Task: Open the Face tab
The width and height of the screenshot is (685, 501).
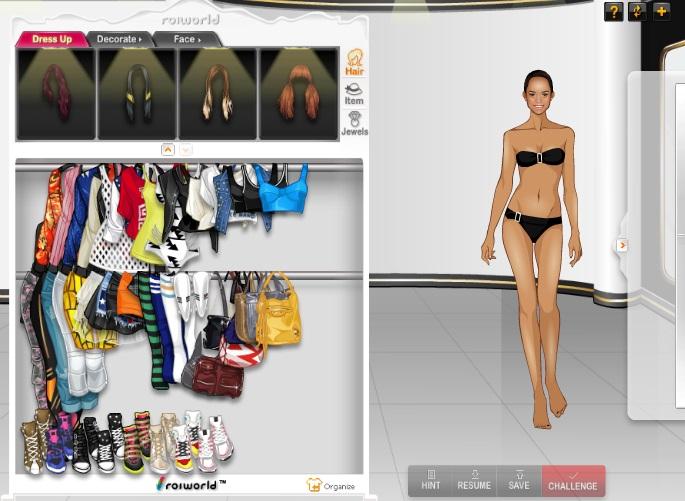Action: click(187, 39)
